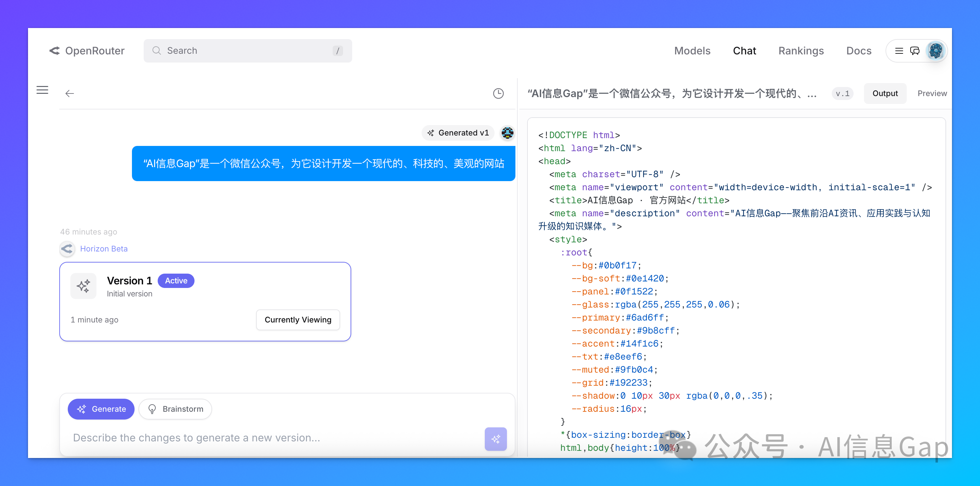
Task: Click the '<style>' code line
Action: click(568, 239)
